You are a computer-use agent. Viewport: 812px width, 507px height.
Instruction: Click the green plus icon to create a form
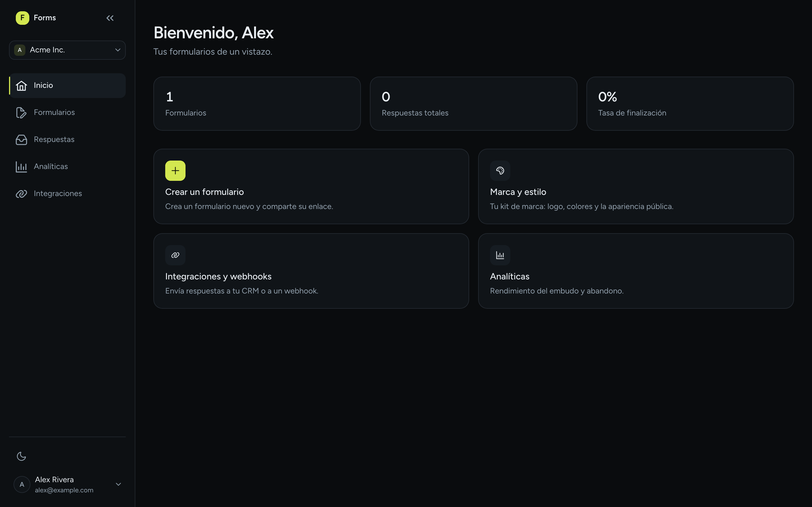click(x=175, y=171)
